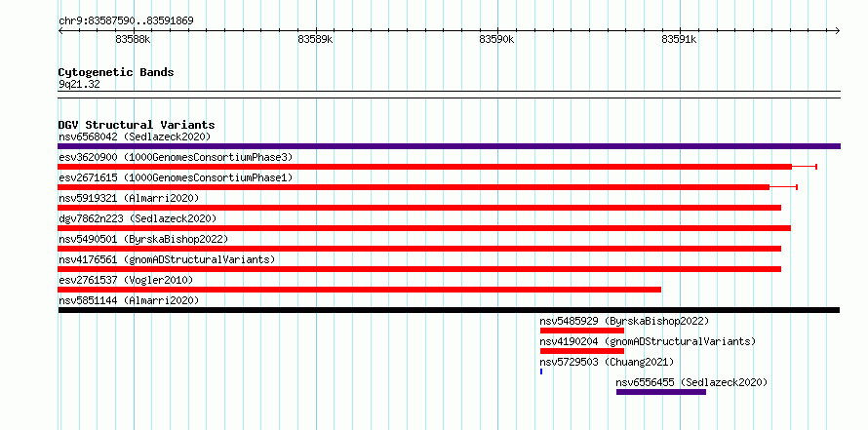Image resolution: width=868 pixels, height=430 pixels.
Task: Click the nsv4190204 short red bar
Action: (x=582, y=351)
